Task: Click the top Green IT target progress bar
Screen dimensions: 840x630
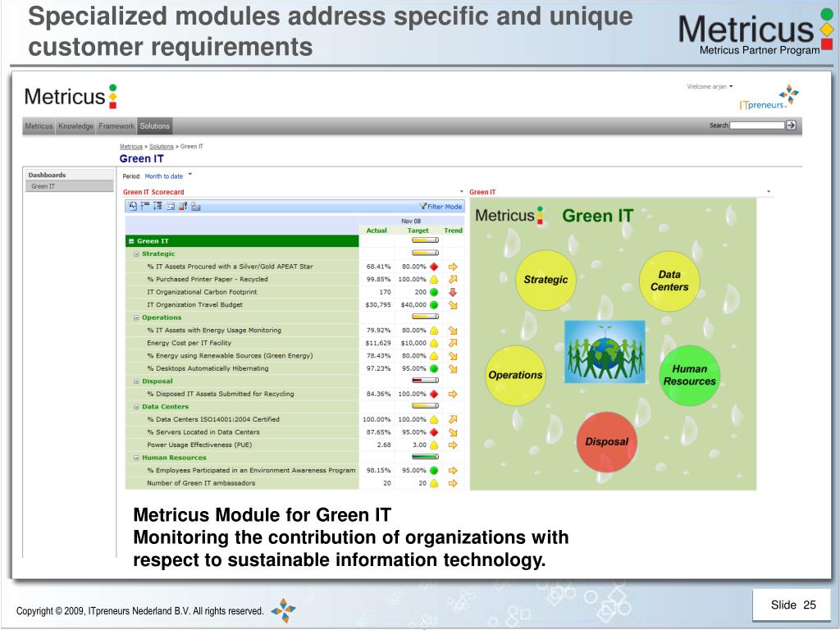Action: 426,241
